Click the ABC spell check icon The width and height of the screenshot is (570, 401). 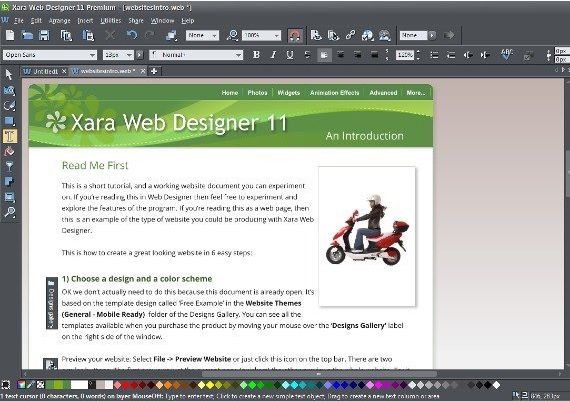(507, 54)
